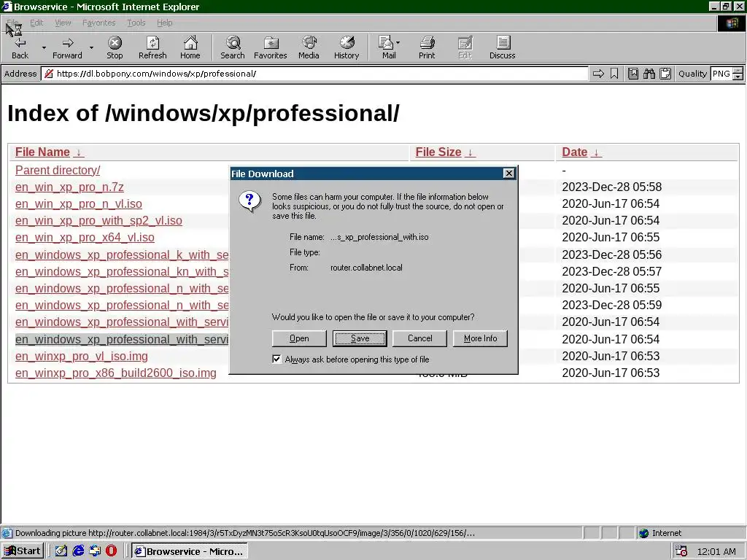Decrease Quality with the down spinner

[x=738, y=77]
